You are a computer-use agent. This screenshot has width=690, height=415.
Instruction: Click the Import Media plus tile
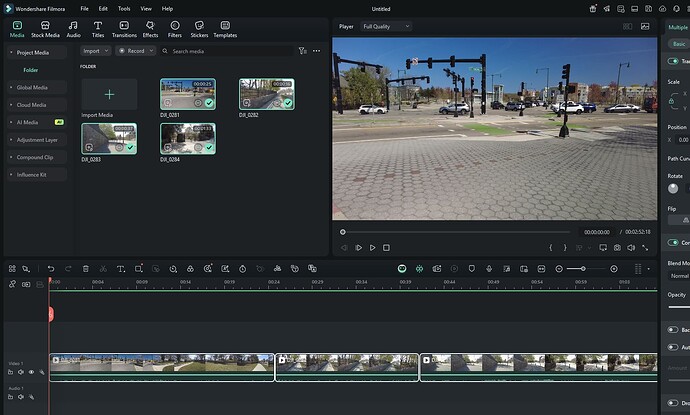tap(109, 94)
